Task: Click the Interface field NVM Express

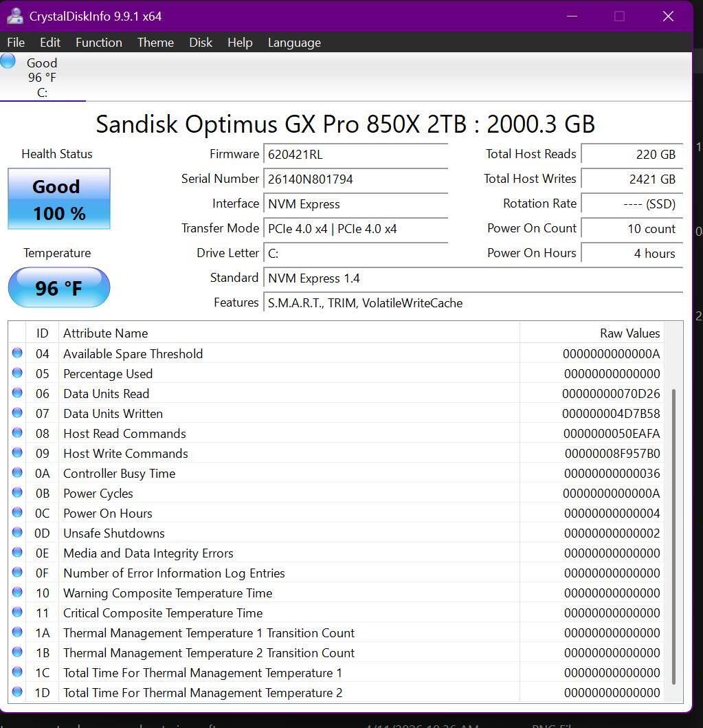Action: 355,203
